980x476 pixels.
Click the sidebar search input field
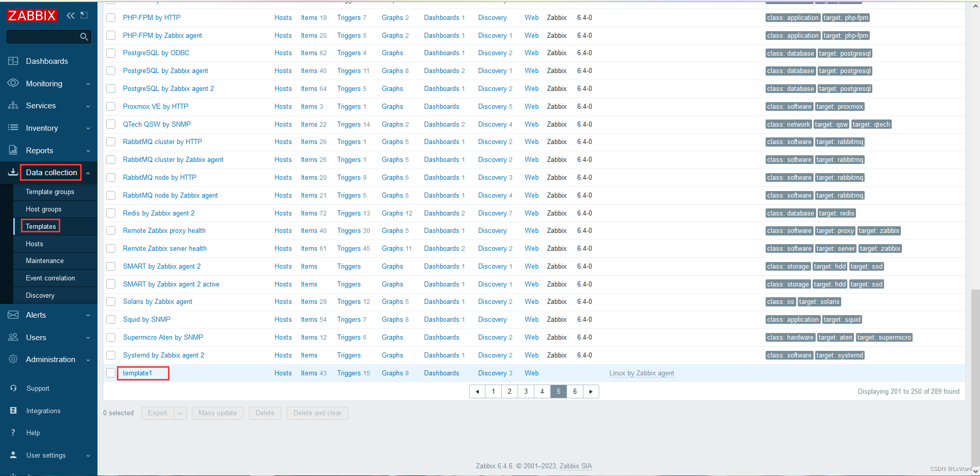coord(43,37)
